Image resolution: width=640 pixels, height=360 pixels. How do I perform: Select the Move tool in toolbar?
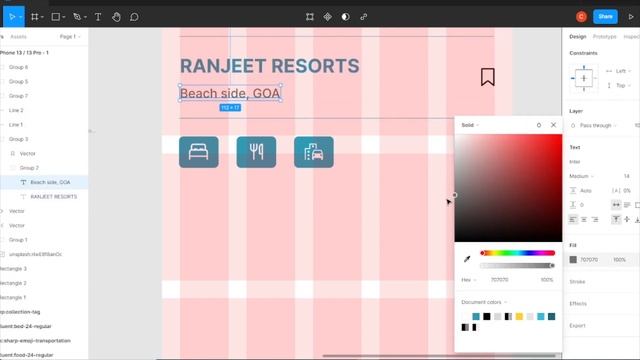click(x=12, y=17)
